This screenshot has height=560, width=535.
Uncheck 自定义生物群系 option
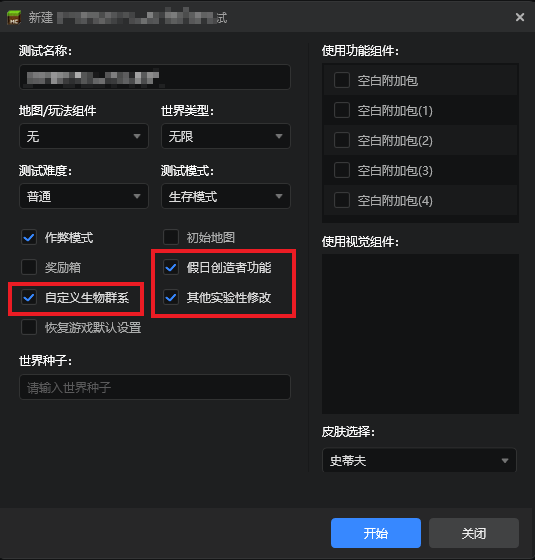(x=29, y=297)
